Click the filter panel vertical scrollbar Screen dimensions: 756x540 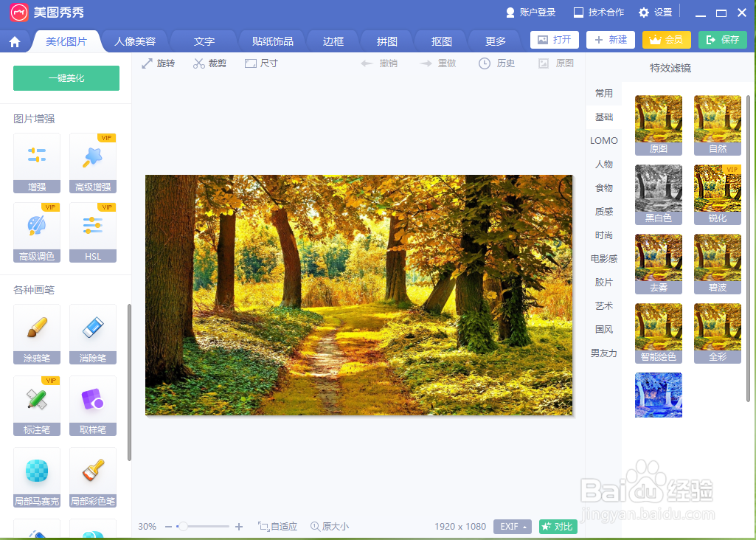coord(749,249)
